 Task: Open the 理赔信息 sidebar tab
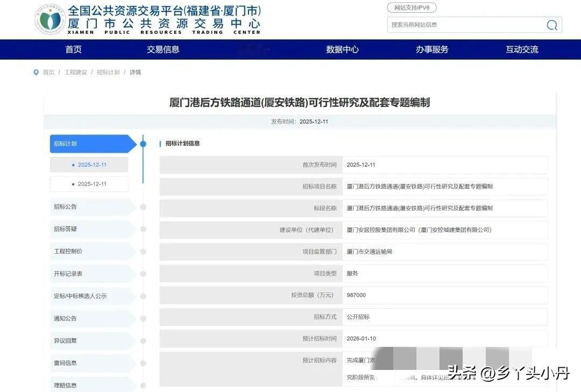tap(93, 384)
